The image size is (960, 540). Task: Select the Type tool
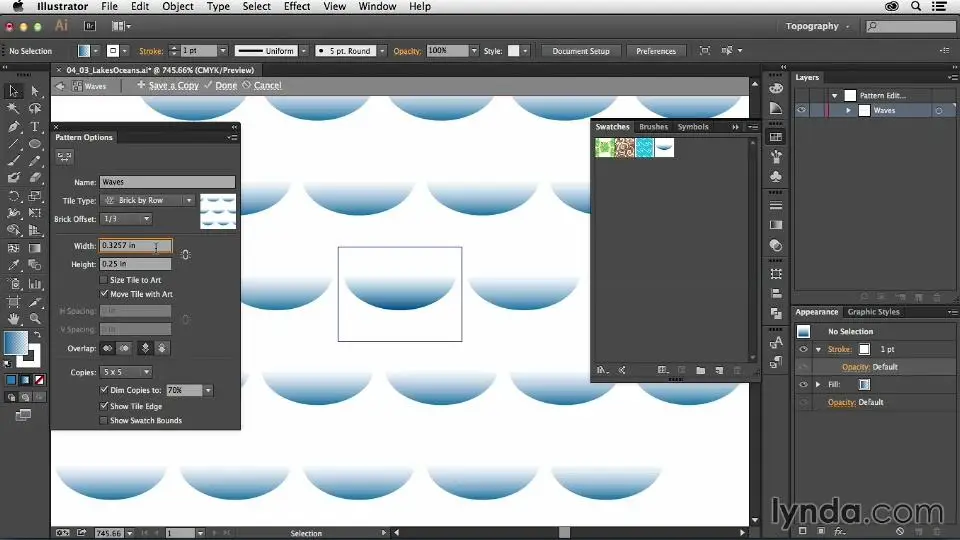35,127
